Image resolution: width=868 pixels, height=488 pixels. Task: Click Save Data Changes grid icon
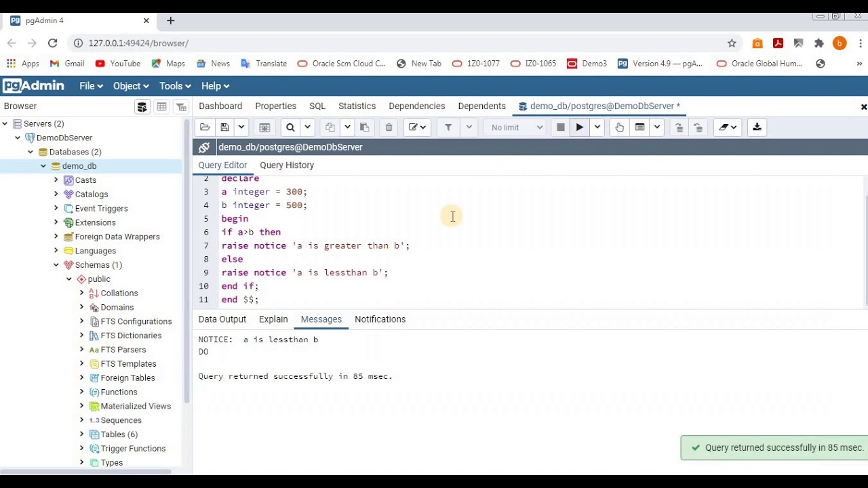click(264, 127)
